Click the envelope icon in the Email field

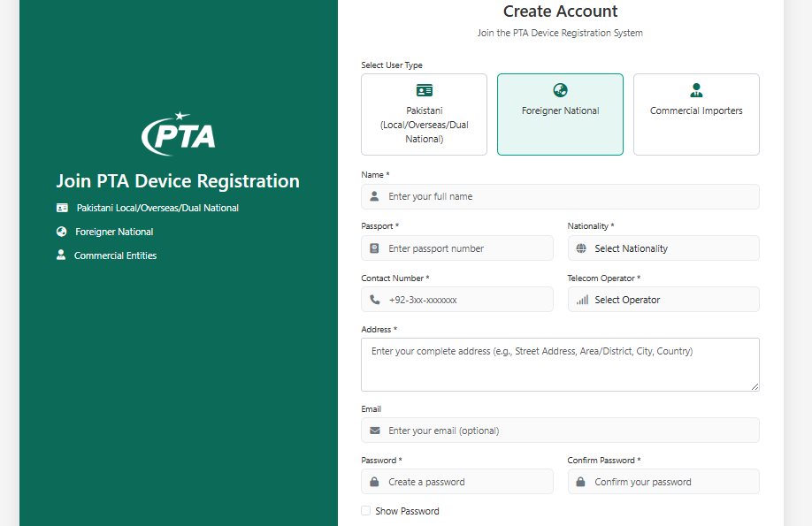[375, 431]
